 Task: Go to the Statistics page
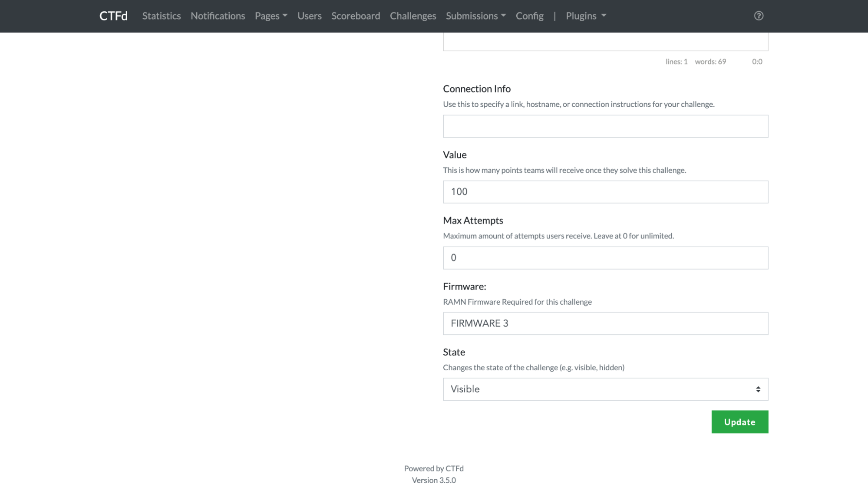click(x=161, y=16)
